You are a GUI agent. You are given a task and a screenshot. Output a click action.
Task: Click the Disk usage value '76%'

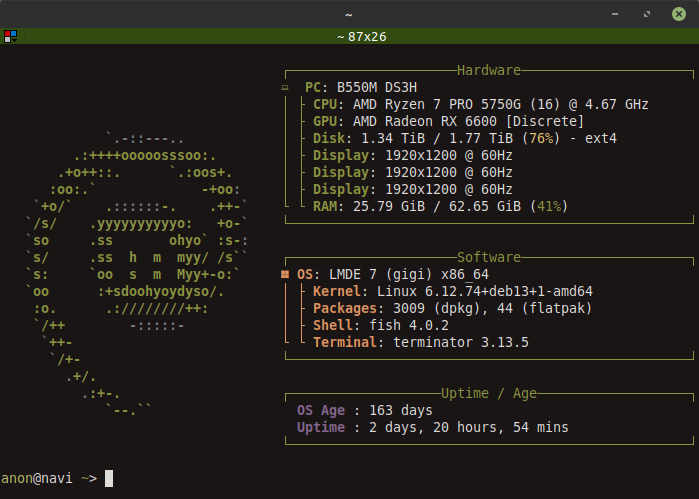541,138
